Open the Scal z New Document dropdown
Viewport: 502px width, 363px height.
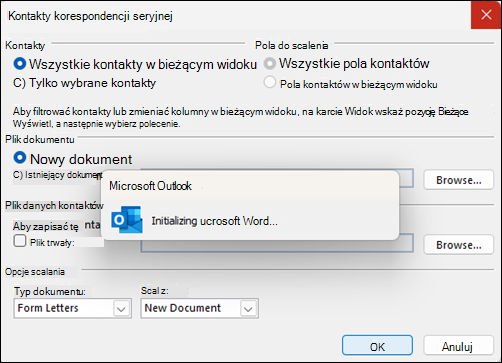coord(199,308)
